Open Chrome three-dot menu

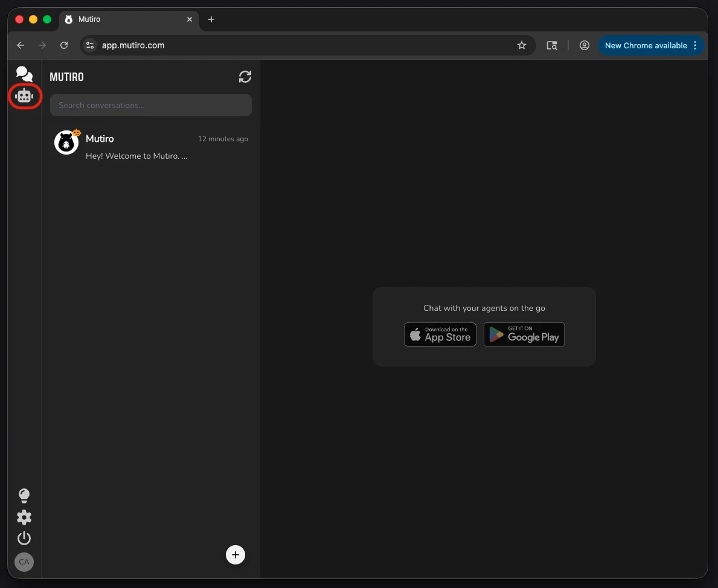(695, 45)
